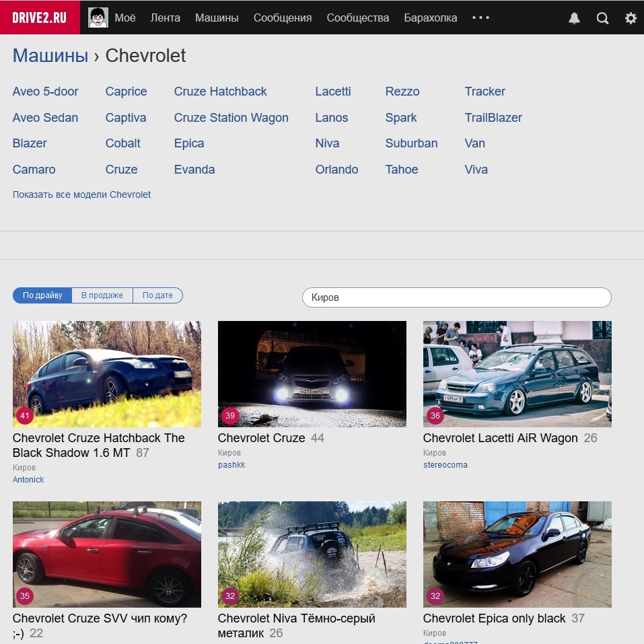Viewport: 644px width, 644px height.
Task: Open the Lacetti model link
Action: 333,91
